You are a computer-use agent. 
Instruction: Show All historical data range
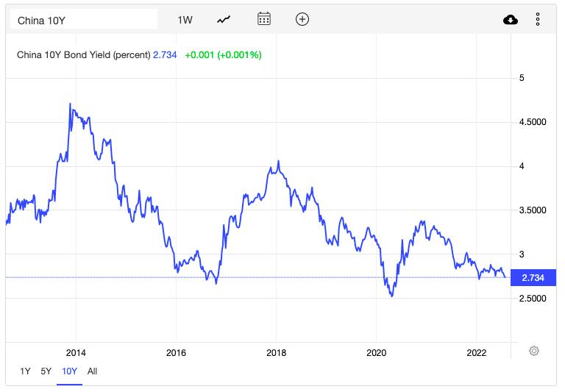click(x=92, y=371)
